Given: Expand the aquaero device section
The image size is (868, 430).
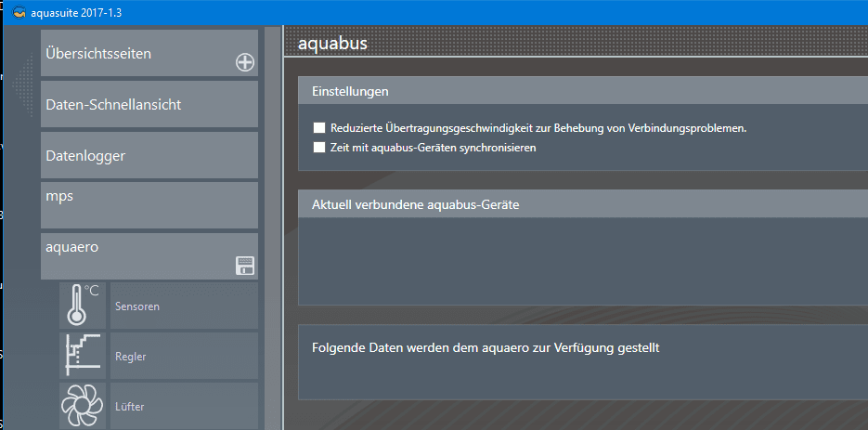Looking at the screenshot, I should [149, 256].
